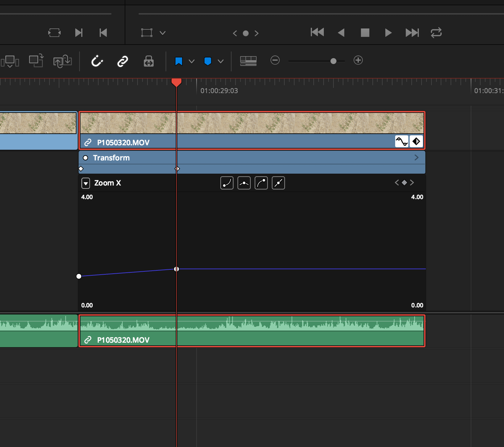The height and width of the screenshot is (447, 504).
Task: Zoom in timeline with plus button
Action: 358,60
